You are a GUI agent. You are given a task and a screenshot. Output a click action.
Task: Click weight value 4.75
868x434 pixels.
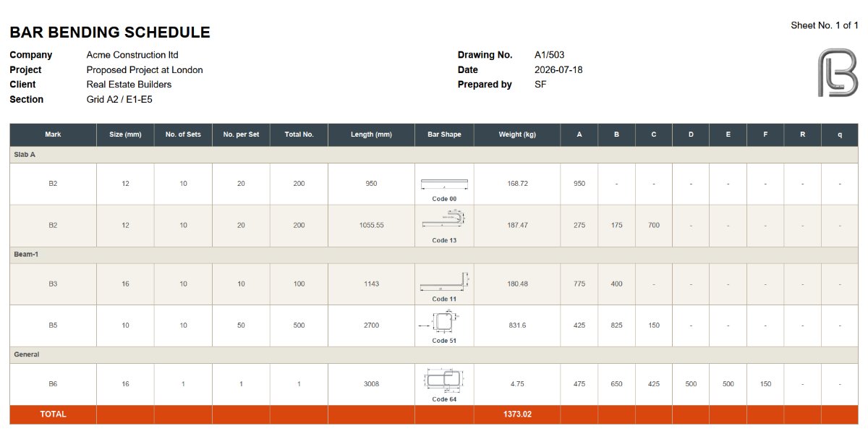[517, 384]
